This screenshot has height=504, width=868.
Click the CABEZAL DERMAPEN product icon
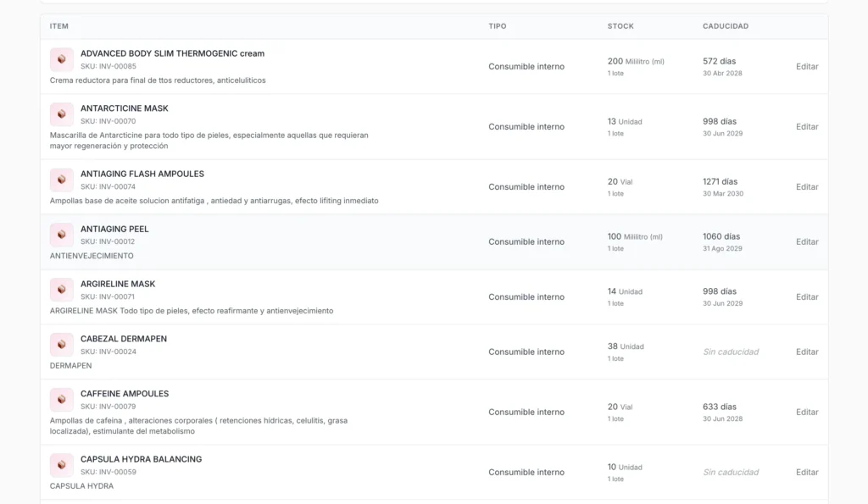click(x=61, y=344)
